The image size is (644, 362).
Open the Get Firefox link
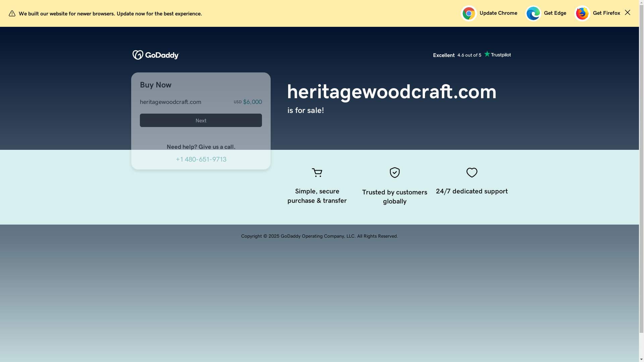(x=606, y=13)
